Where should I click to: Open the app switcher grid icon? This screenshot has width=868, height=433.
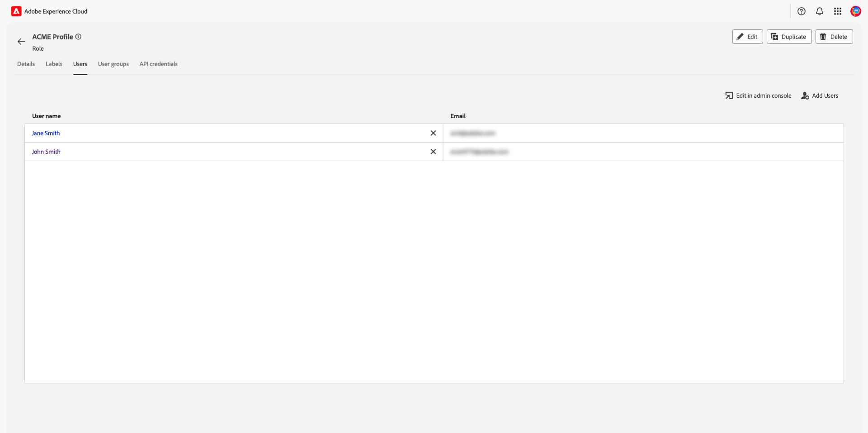(x=837, y=11)
